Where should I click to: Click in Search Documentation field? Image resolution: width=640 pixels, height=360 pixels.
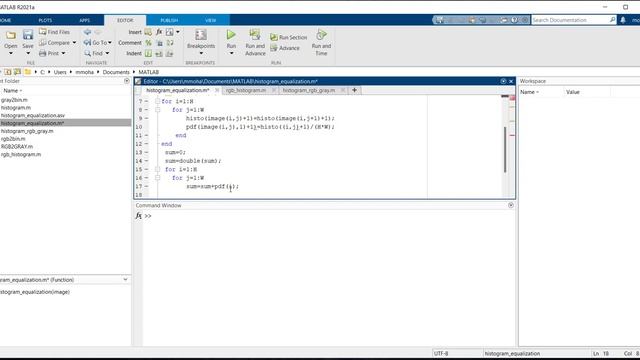[x=570, y=20]
